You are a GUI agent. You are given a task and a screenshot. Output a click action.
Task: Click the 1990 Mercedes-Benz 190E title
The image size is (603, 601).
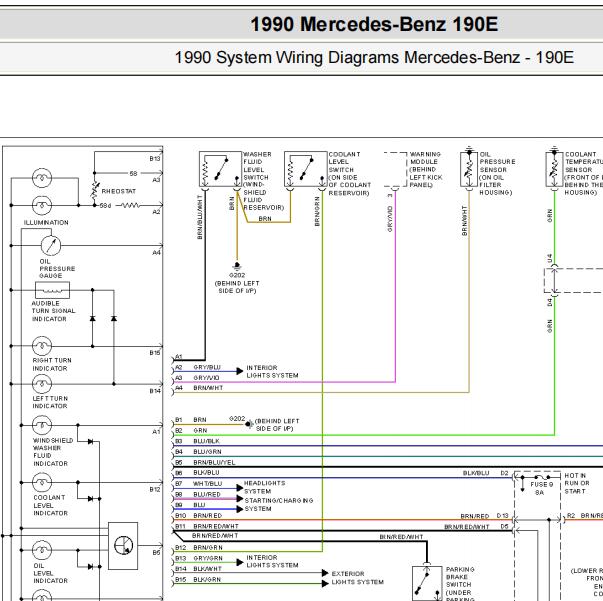tap(374, 24)
